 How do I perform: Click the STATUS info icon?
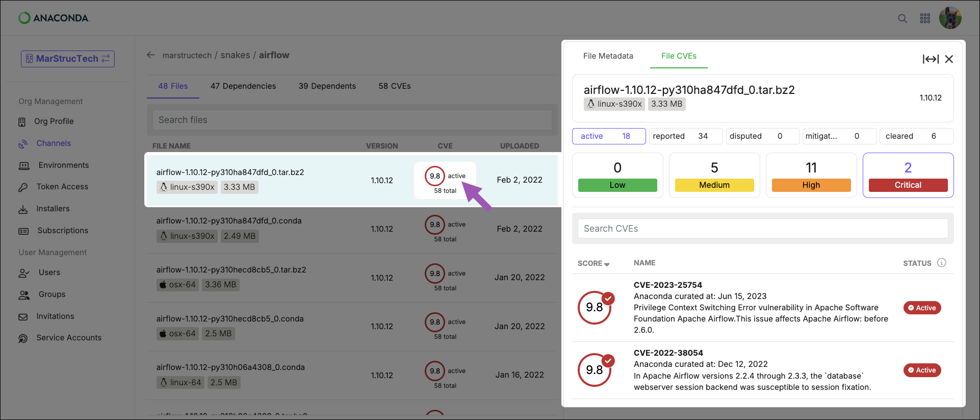pyautogui.click(x=942, y=263)
